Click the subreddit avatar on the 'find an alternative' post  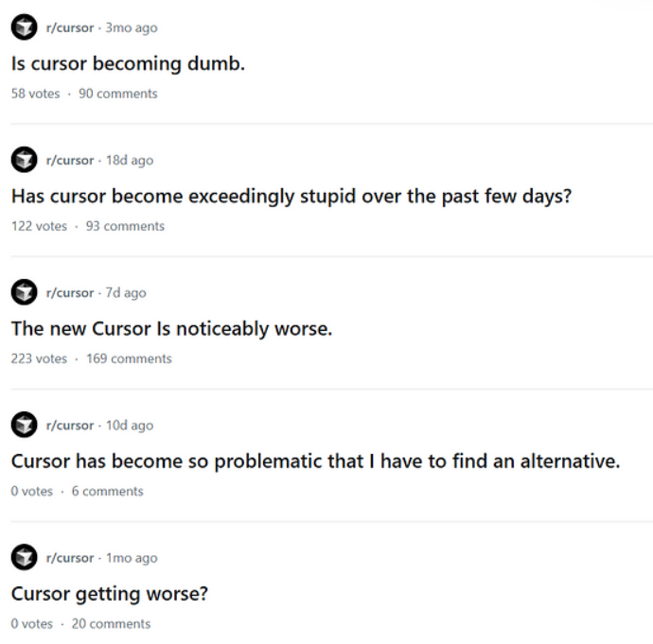(25, 426)
